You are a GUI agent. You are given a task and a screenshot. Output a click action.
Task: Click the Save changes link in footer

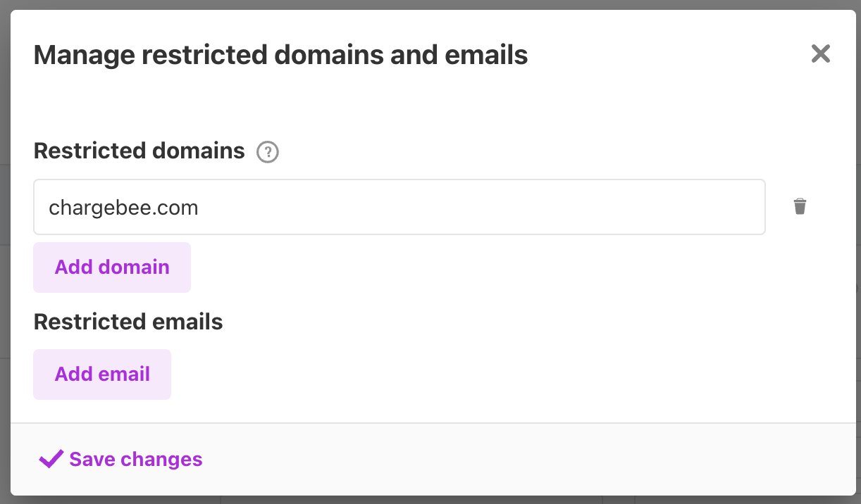(x=135, y=460)
